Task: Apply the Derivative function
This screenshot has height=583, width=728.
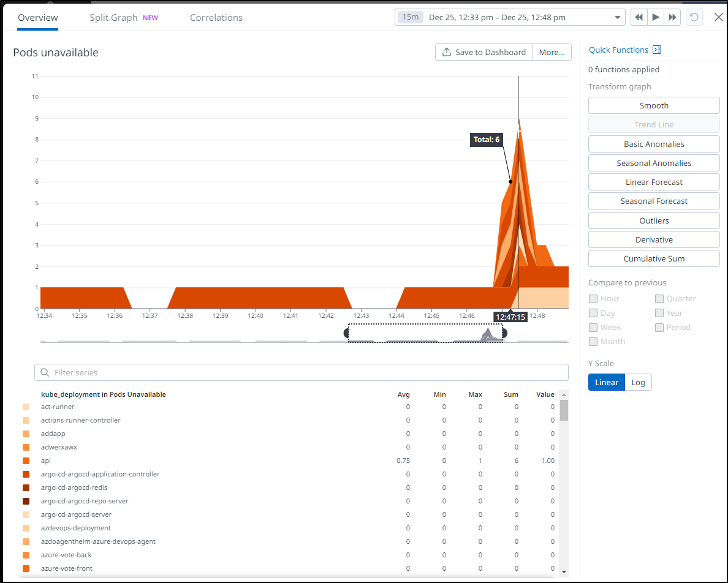Action: tap(654, 239)
